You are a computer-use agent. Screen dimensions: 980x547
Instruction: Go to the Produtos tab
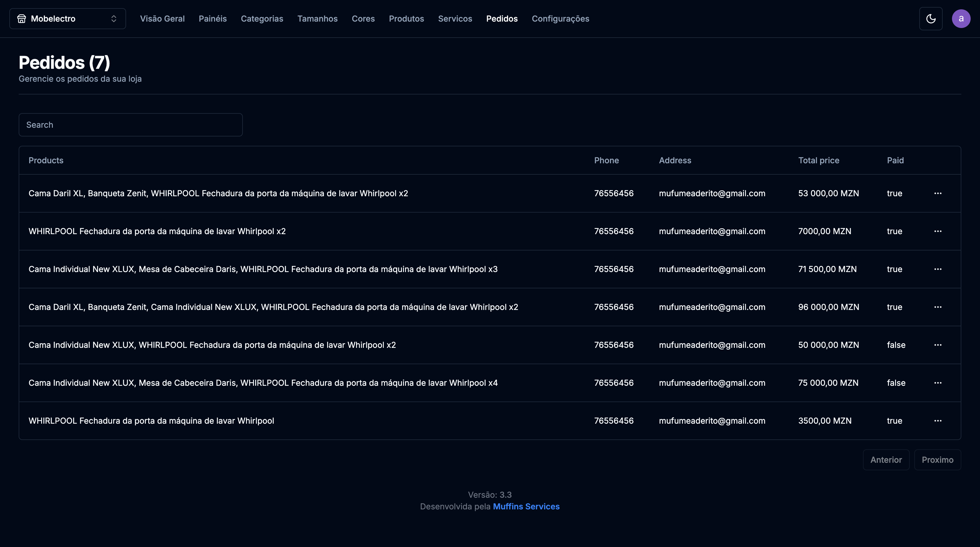tap(406, 19)
